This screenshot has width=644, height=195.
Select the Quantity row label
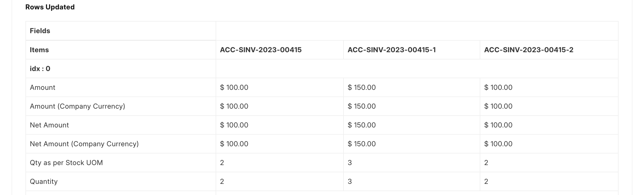tap(44, 181)
